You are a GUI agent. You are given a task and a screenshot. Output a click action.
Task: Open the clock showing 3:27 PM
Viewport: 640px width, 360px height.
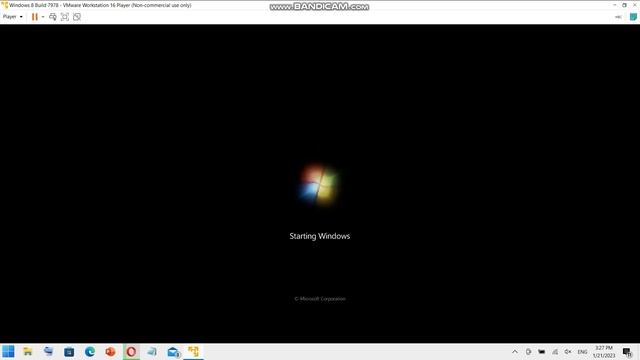click(604, 351)
